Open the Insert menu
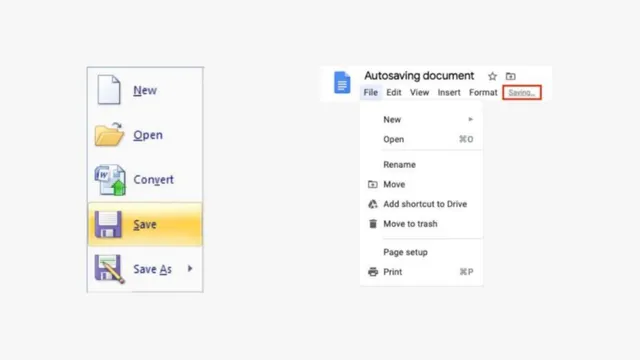Screen dimensions: 640x360 449,93
